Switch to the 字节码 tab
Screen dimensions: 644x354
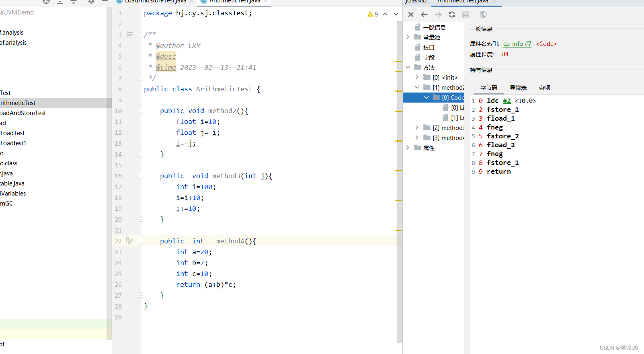[x=489, y=88]
